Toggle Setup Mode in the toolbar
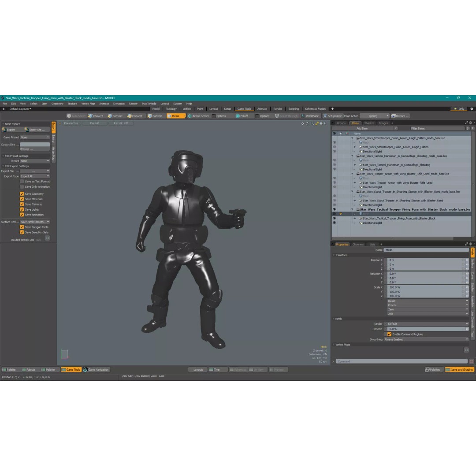Viewport: 476px width, 476px height. pyautogui.click(x=332, y=116)
